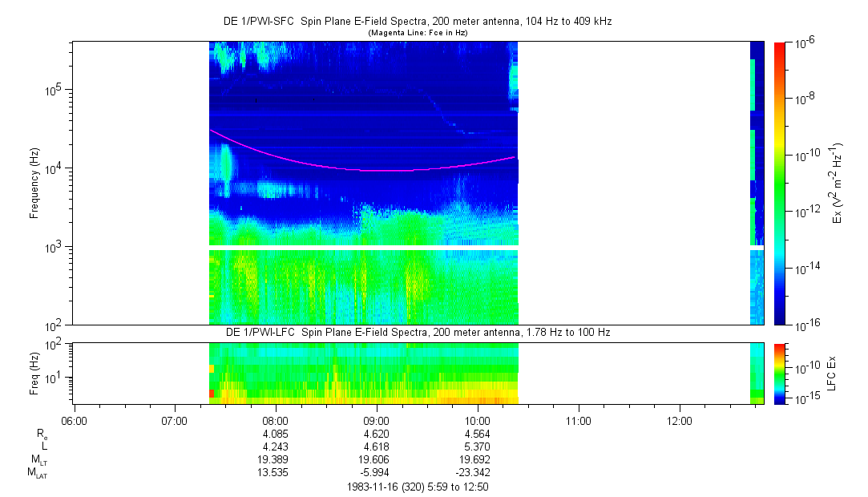Select the 08:00 time axis tick label

(275, 419)
